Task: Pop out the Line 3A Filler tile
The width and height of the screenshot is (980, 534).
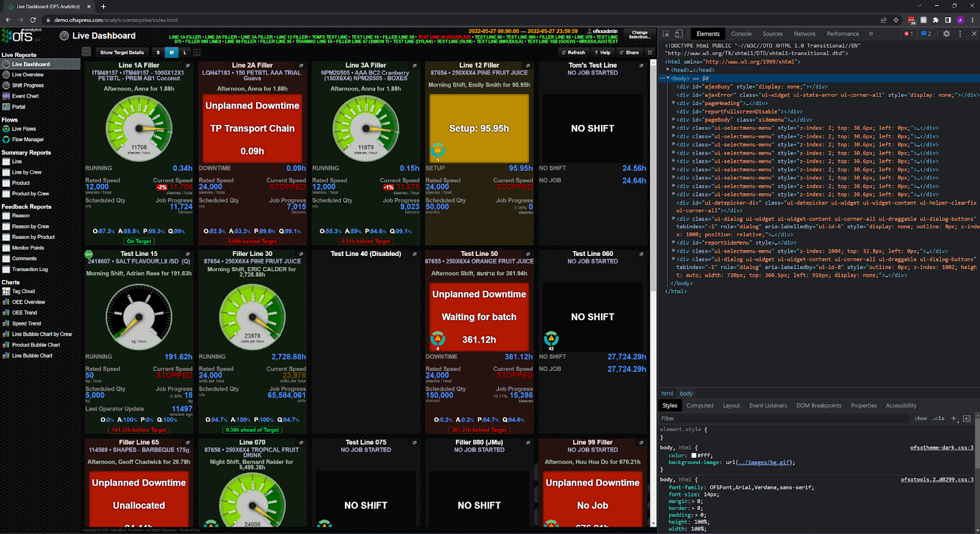Action: coord(415,66)
